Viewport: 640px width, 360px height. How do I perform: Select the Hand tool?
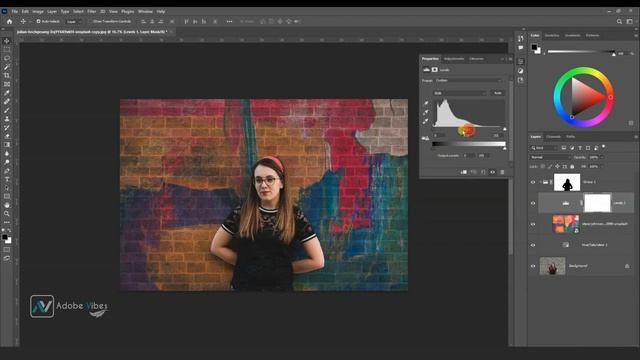[7, 205]
